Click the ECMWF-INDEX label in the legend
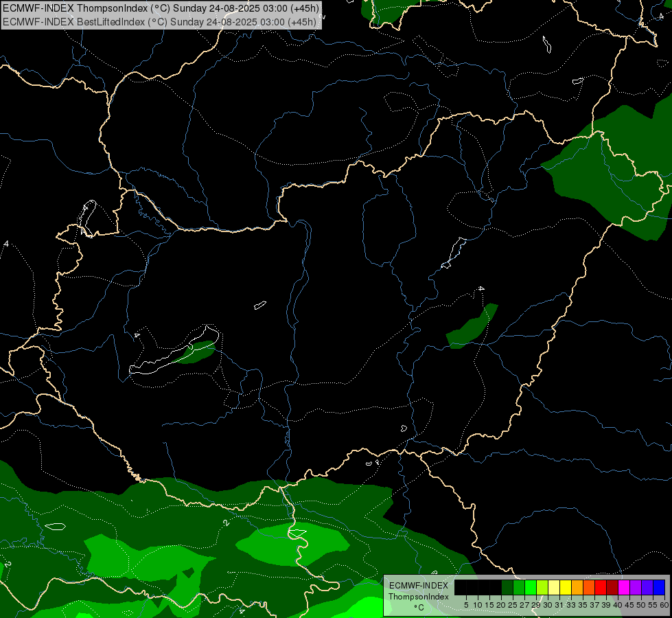 (418, 586)
